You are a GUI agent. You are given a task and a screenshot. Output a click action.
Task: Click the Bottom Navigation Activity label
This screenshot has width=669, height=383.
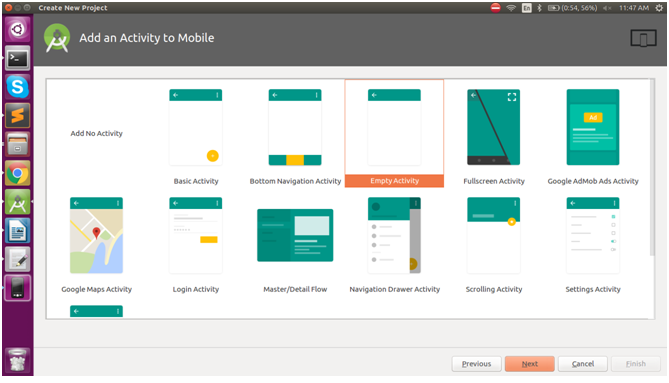point(295,181)
